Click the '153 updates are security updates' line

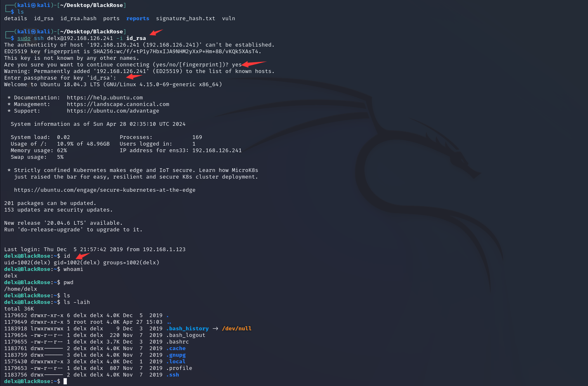[x=59, y=210]
